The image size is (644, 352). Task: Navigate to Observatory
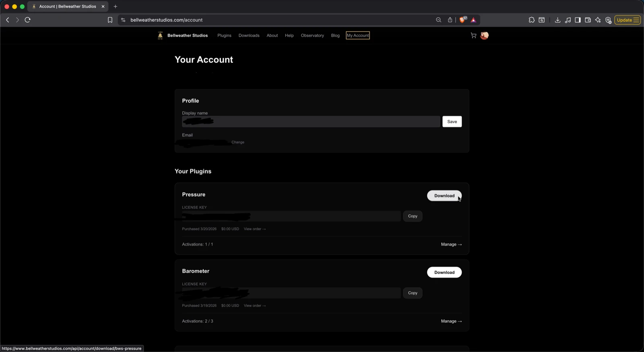(x=312, y=35)
